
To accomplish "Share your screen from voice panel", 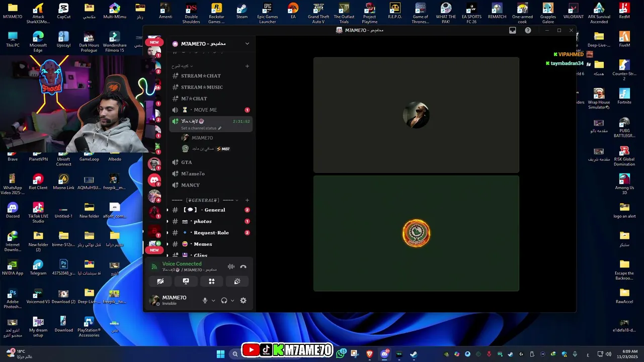I will pos(186,282).
